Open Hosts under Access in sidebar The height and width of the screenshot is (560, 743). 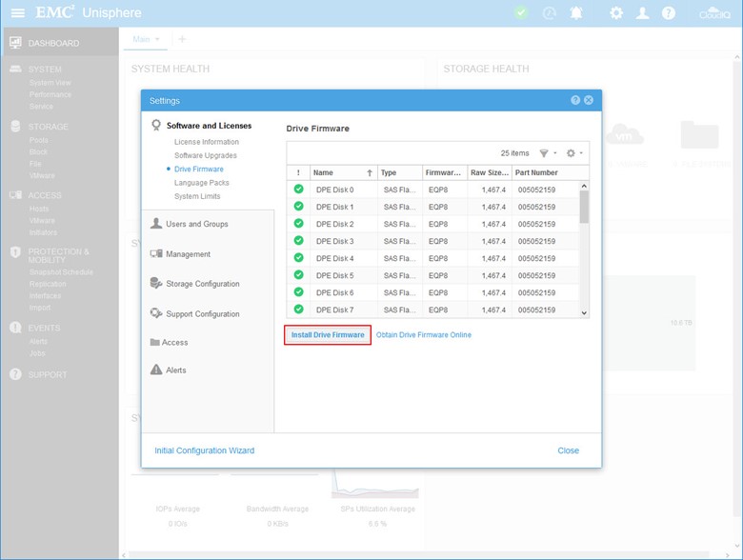tap(39, 209)
